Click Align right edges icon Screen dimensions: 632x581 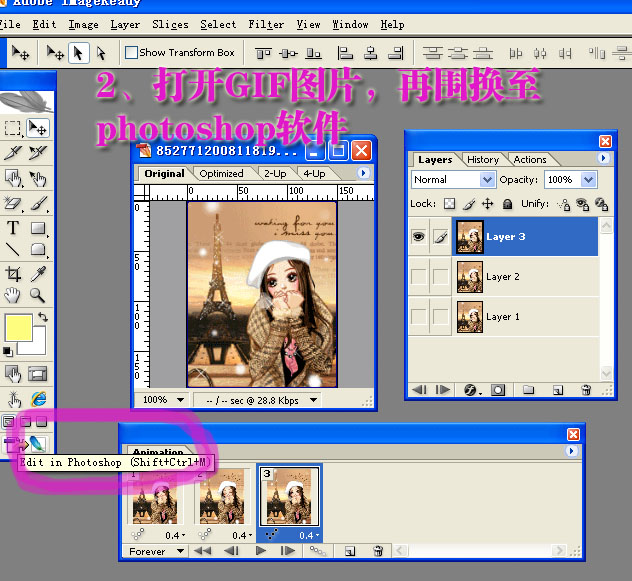(x=395, y=53)
